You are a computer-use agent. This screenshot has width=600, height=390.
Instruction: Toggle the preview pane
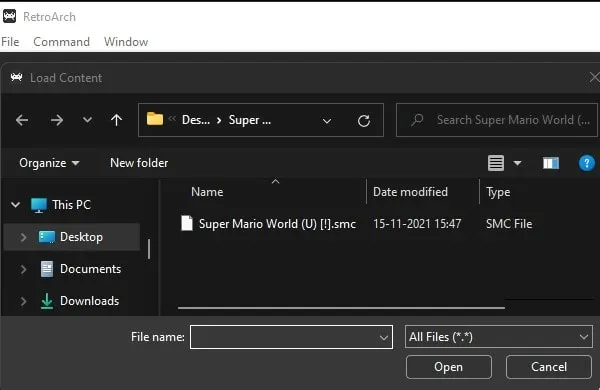click(x=551, y=163)
